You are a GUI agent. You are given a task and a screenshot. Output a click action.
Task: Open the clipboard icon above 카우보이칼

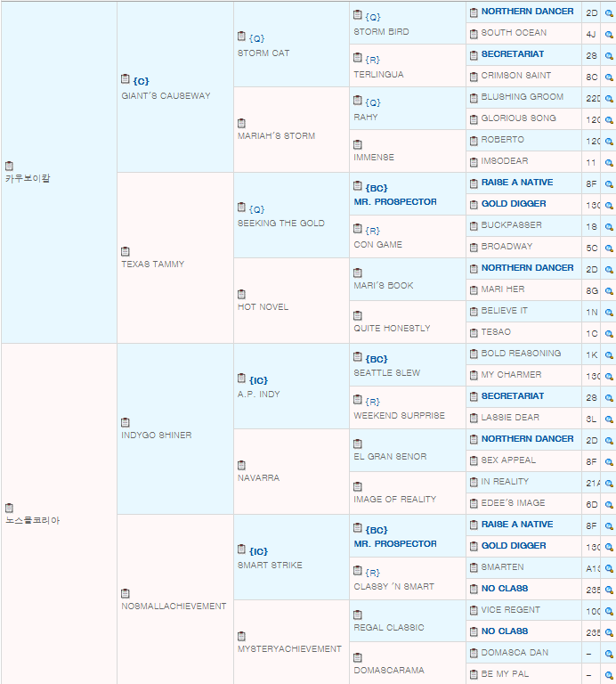(x=9, y=166)
